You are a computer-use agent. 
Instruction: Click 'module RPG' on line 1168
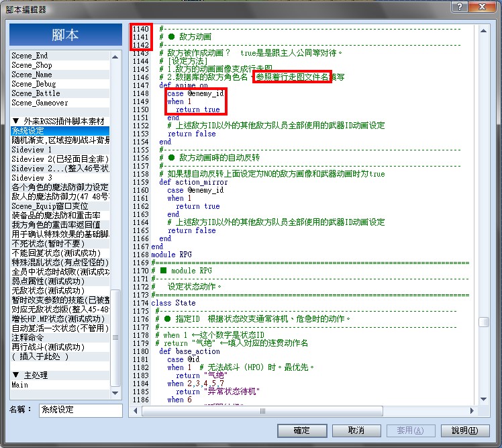(x=171, y=255)
